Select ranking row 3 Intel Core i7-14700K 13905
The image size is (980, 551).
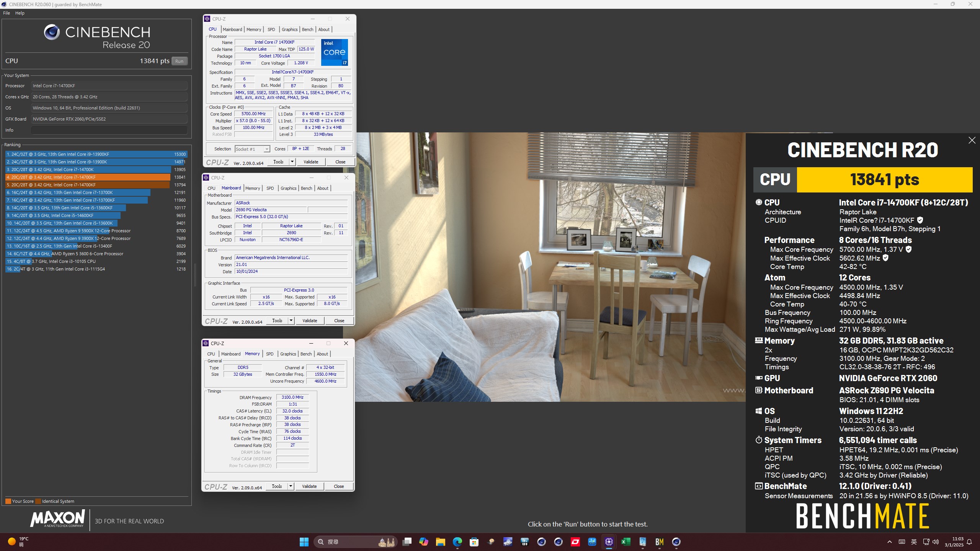[96, 170]
